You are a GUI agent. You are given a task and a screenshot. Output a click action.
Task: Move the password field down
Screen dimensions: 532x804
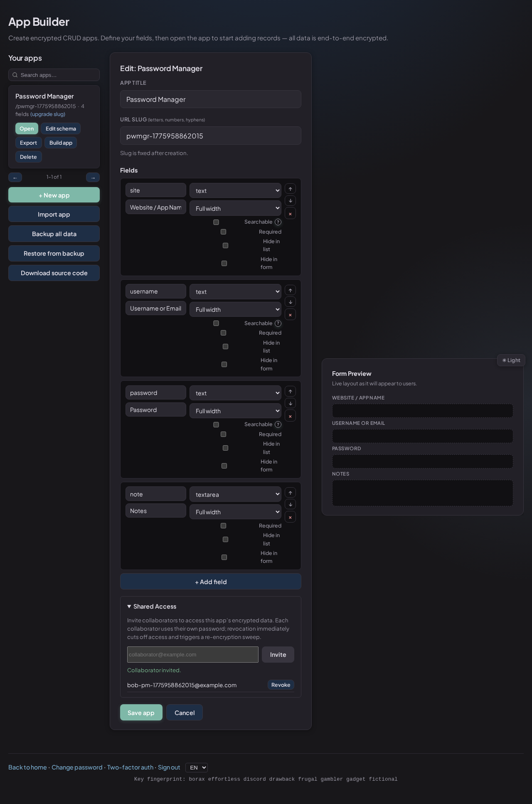[290, 403]
